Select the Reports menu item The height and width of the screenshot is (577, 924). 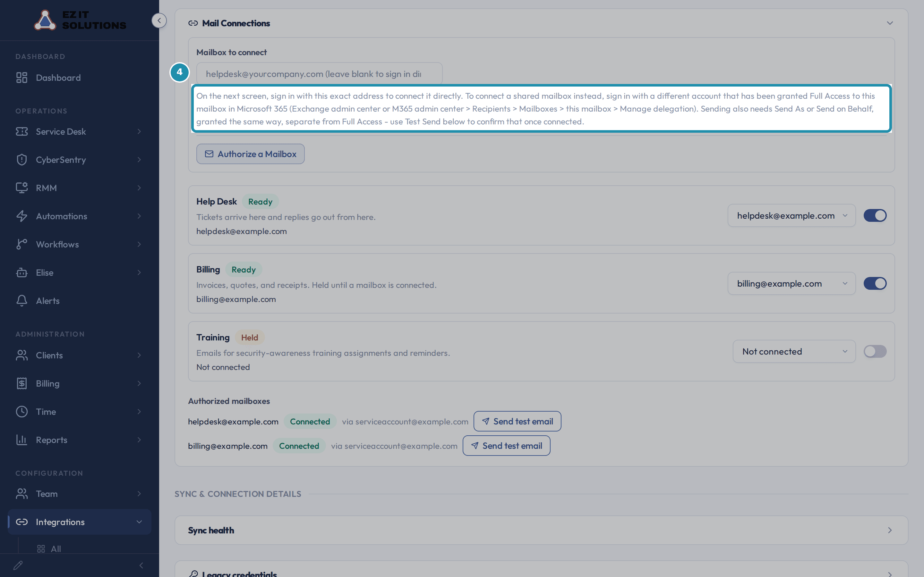(80, 439)
